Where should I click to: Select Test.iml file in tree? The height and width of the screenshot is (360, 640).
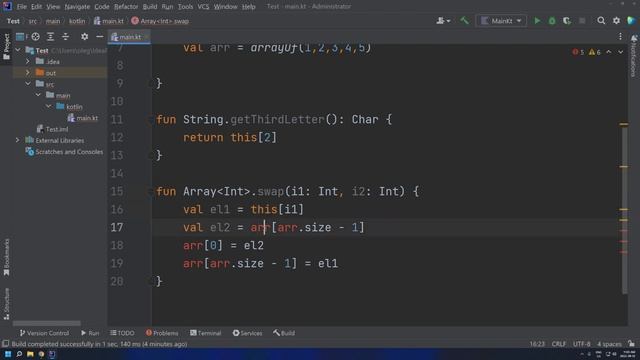point(52,129)
